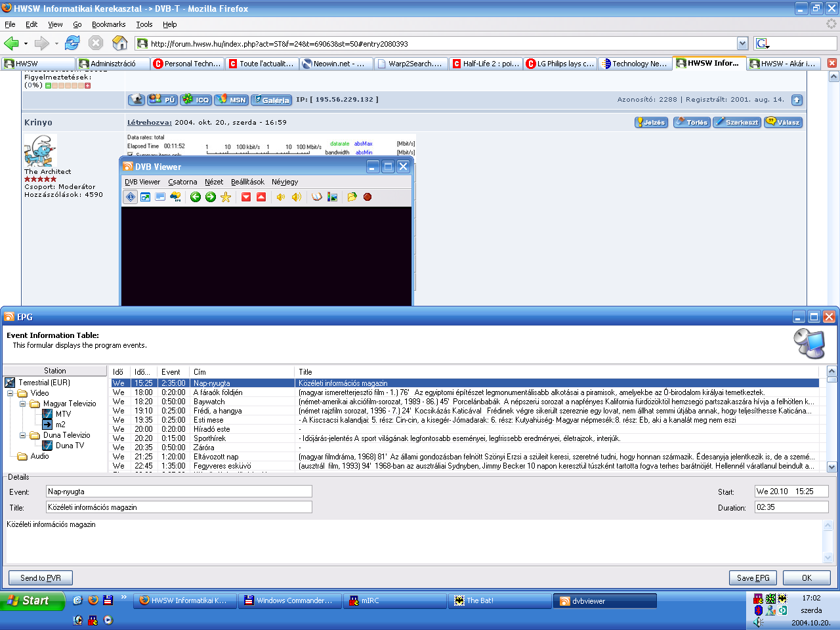Click red channel-up arrow in DVB Viewer
840x630 pixels.
tap(261, 197)
